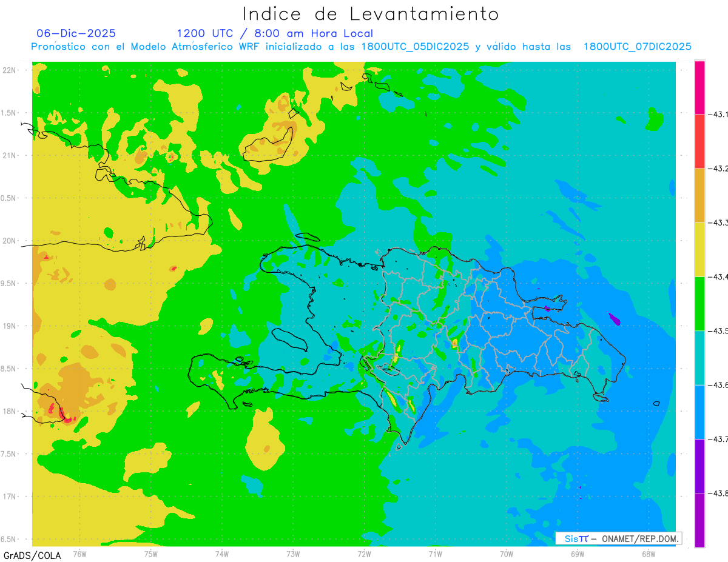Image resolution: width=728 pixels, height=562 pixels.
Task: Click the '1200 UTC / 8:00 am Hora Local' time label
Action: click(275, 33)
